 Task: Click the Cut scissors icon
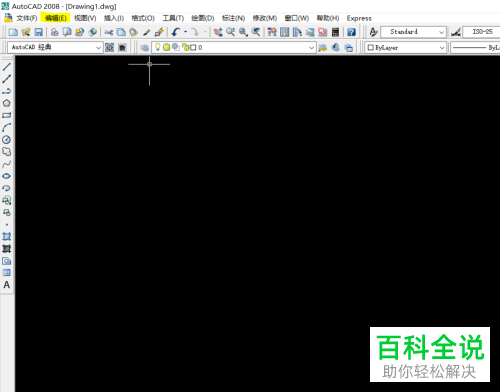click(108, 32)
